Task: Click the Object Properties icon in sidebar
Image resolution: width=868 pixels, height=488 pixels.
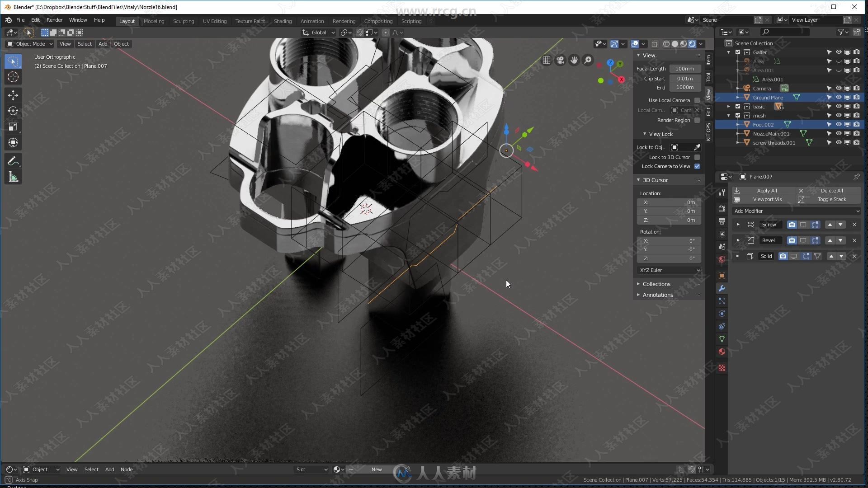Action: [x=722, y=275]
